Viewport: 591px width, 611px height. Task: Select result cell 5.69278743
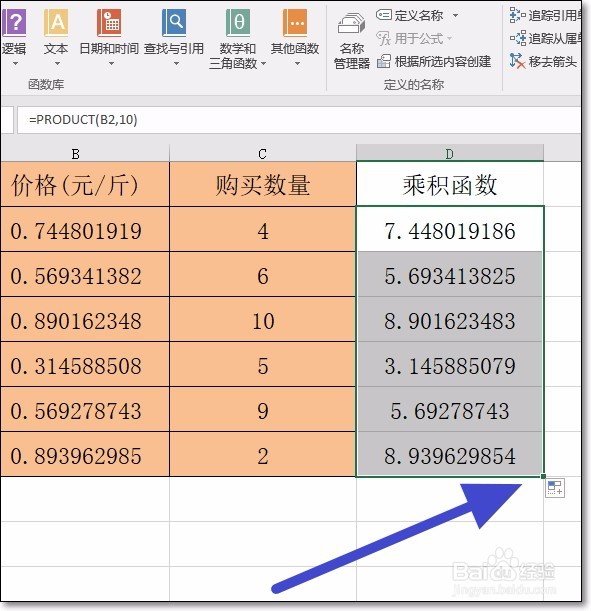click(x=450, y=409)
